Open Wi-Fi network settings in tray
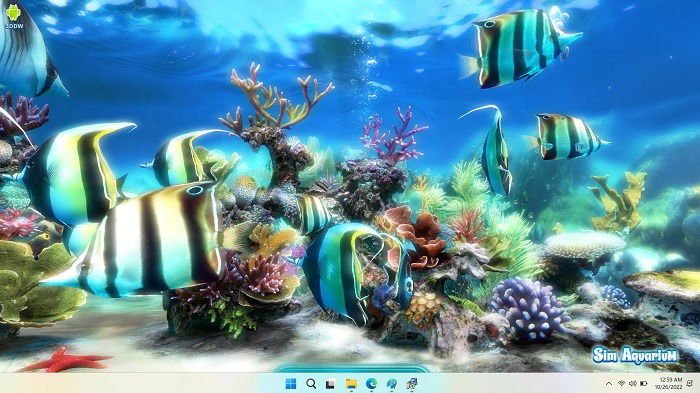 point(621,384)
